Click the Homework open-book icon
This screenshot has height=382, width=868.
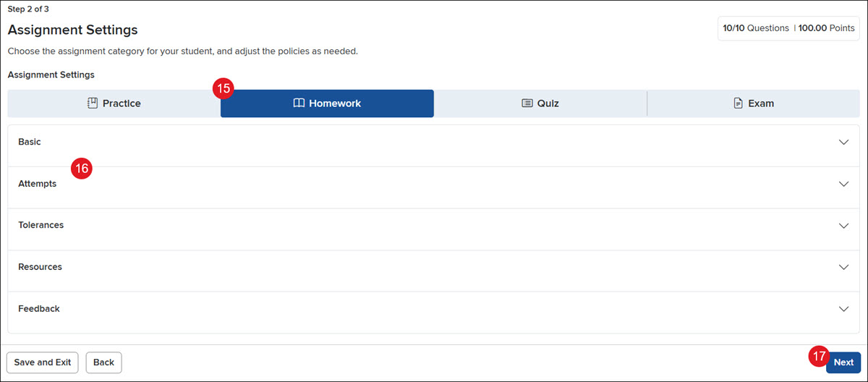coord(299,103)
